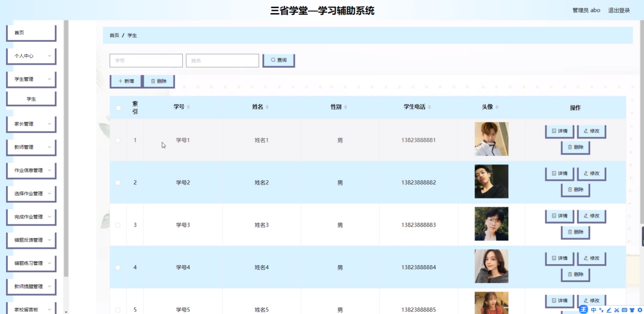
Task: Expand the 选择作业管理 sidebar menu
Action: (x=31, y=194)
